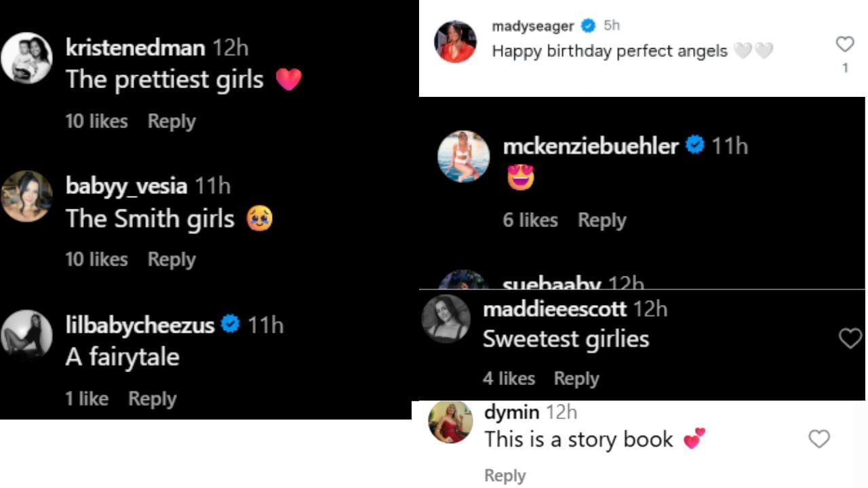Like maddieeescott's Sweetest girlies comment

(850, 338)
